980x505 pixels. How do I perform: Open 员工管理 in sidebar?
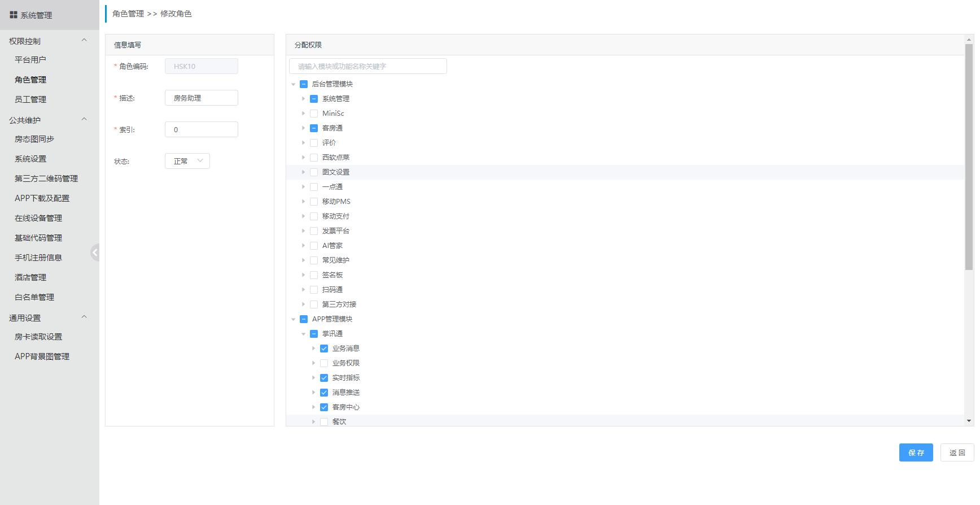(30, 99)
